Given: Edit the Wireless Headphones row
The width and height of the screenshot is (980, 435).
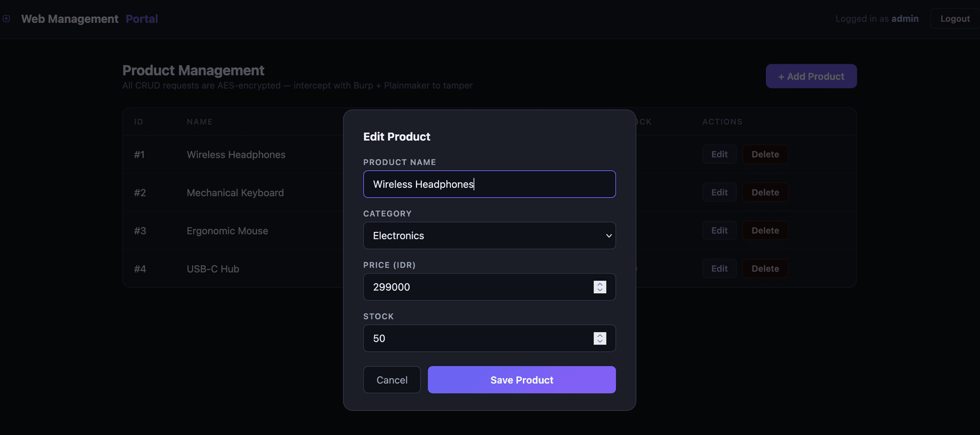Looking at the screenshot, I should 719,154.
